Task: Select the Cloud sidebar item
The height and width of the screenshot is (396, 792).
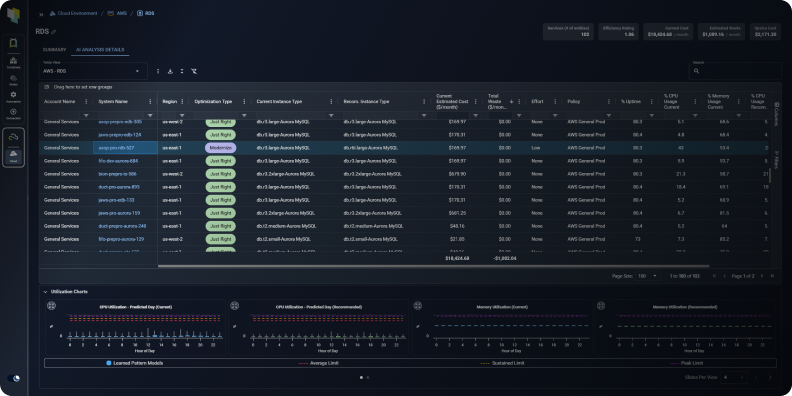Action: click(13, 156)
